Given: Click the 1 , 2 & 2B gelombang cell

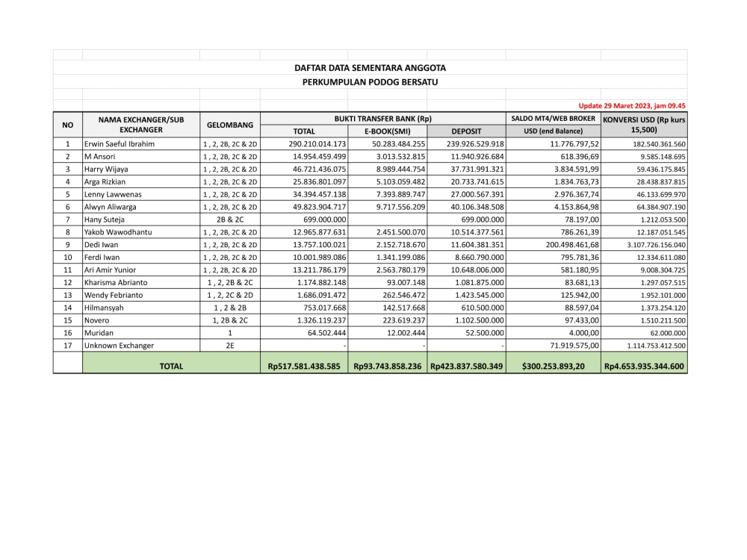Looking at the screenshot, I should click(230, 308).
